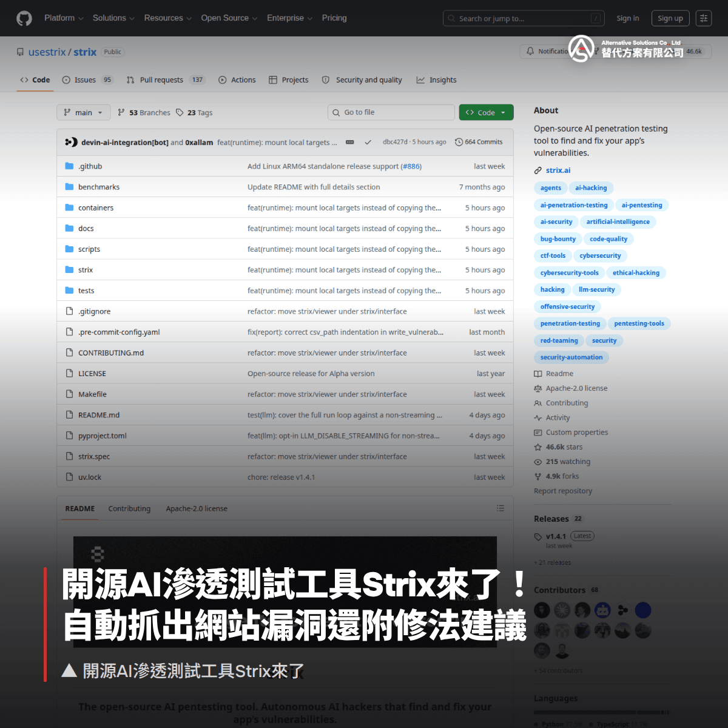Open the v1.4.1 Latest release

click(564, 536)
